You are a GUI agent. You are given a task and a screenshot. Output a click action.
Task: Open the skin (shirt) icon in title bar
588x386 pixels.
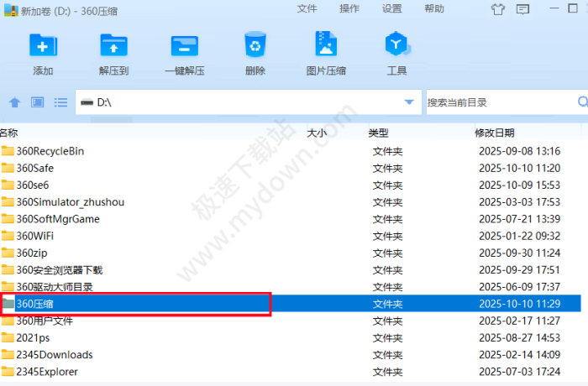pos(496,10)
